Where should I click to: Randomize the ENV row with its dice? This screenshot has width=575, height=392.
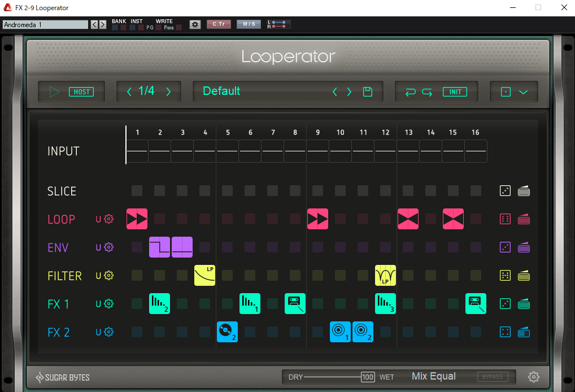506,247
